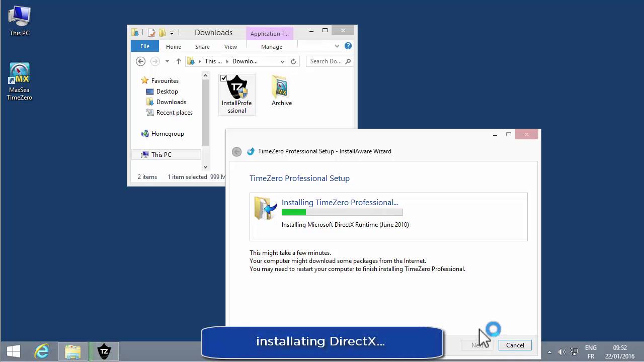The height and width of the screenshot is (362, 644).
Task: Click the search magnifier icon in Explorer
Action: 348,61
